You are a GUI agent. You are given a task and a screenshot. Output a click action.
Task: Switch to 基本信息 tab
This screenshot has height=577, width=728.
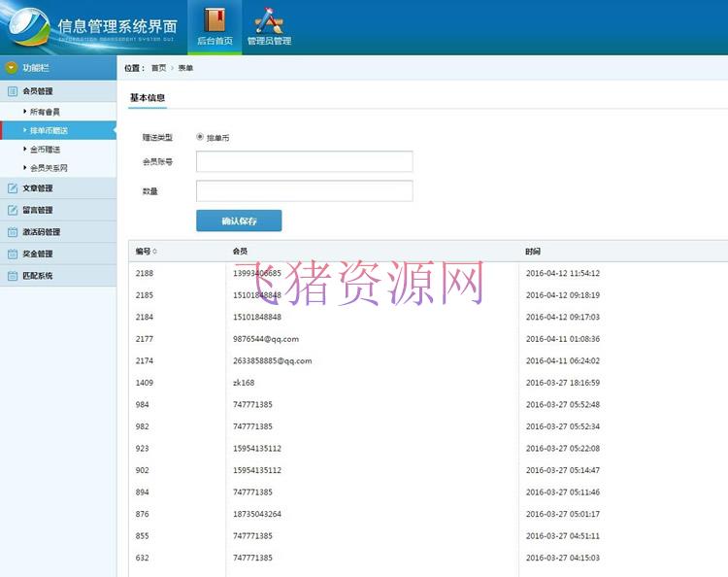point(148,97)
